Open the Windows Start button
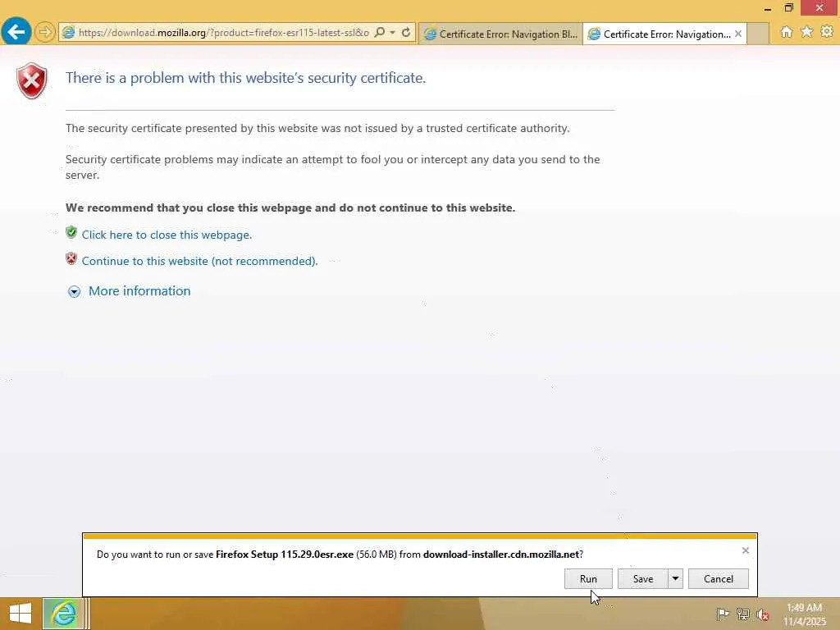This screenshot has width=840, height=630. click(x=21, y=614)
